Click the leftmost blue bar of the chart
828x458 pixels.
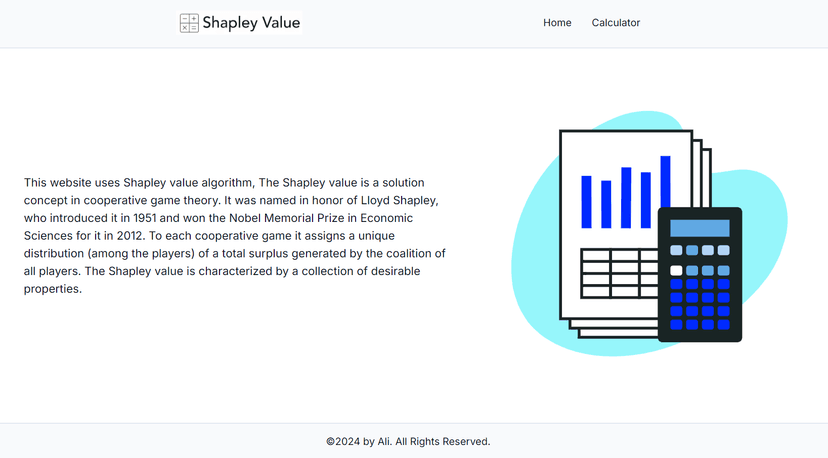586,202
